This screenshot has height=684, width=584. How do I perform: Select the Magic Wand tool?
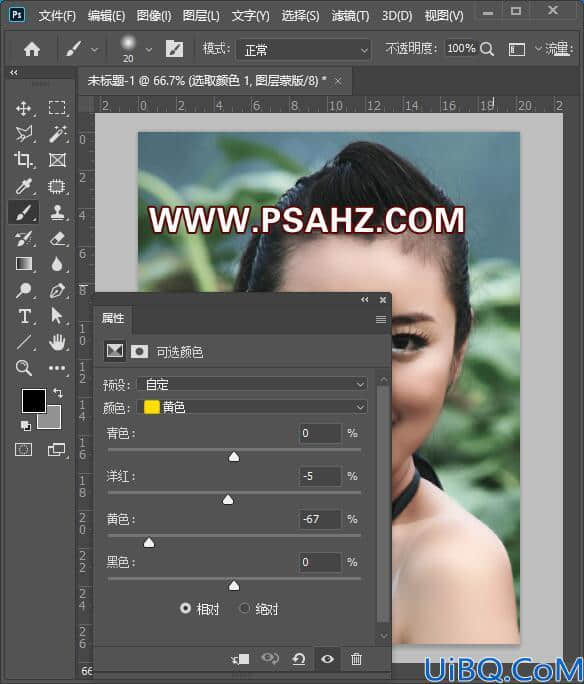tap(57, 134)
